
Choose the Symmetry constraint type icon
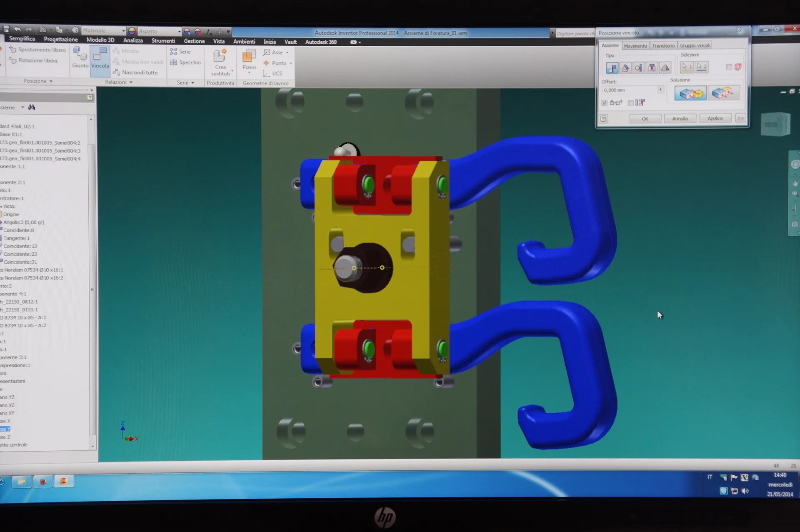665,67
